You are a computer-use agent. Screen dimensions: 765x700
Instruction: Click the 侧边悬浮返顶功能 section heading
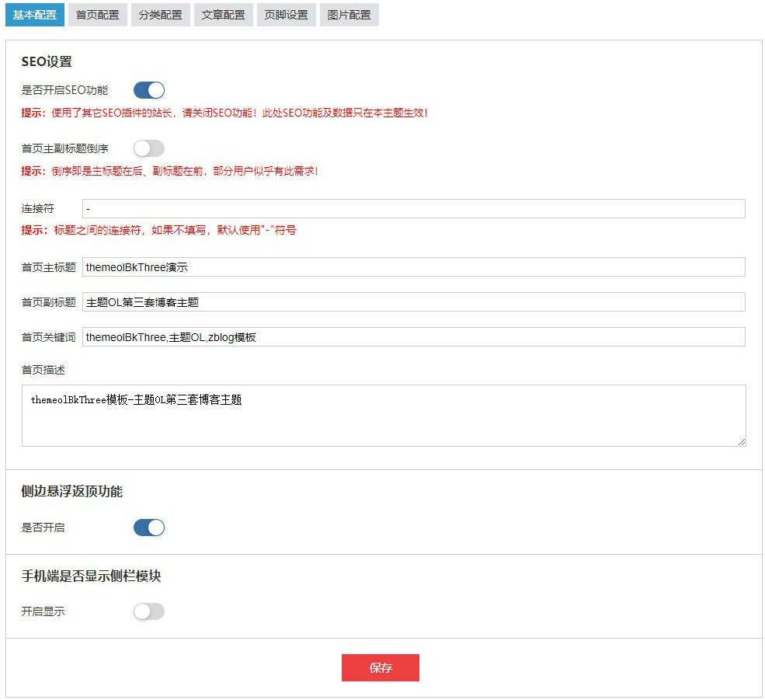coord(71,491)
